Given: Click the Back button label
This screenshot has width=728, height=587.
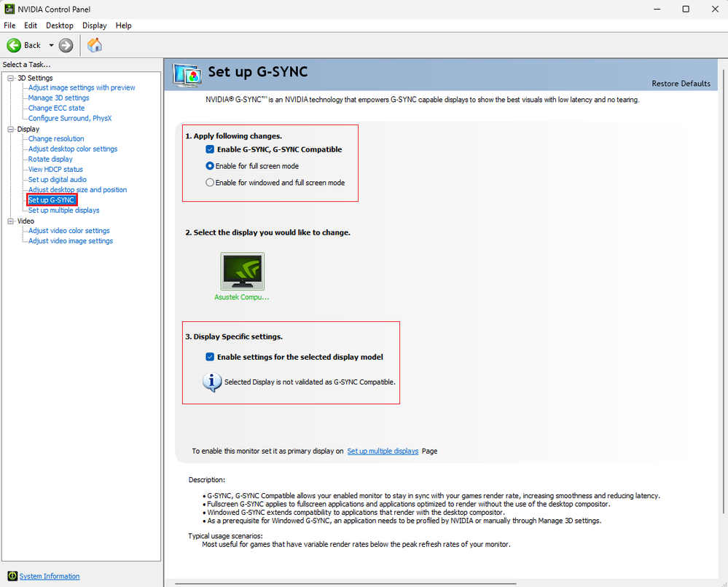Looking at the screenshot, I should 33,45.
